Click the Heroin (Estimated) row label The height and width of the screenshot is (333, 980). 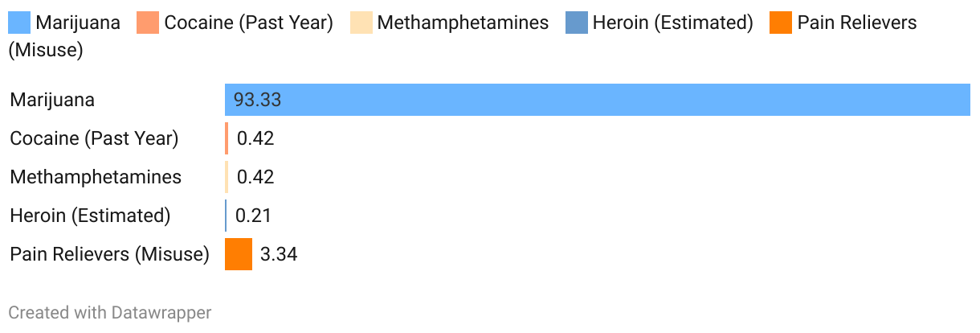pyautogui.click(x=90, y=216)
